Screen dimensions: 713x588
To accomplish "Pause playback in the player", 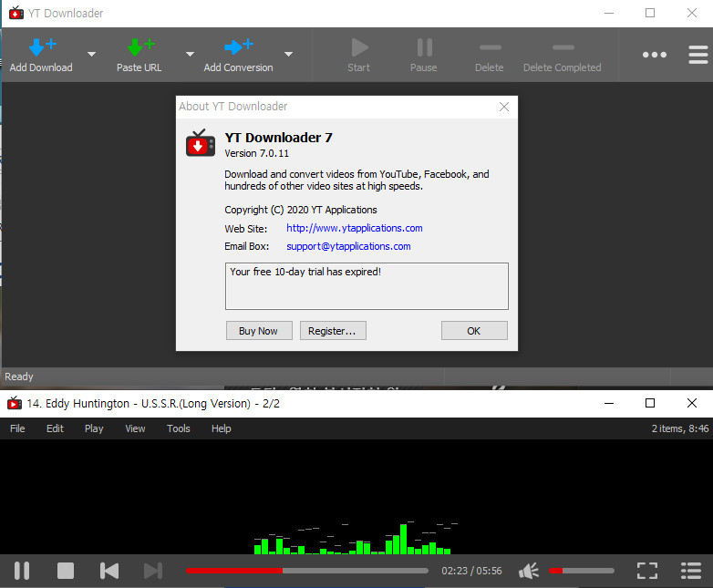I will [21, 571].
